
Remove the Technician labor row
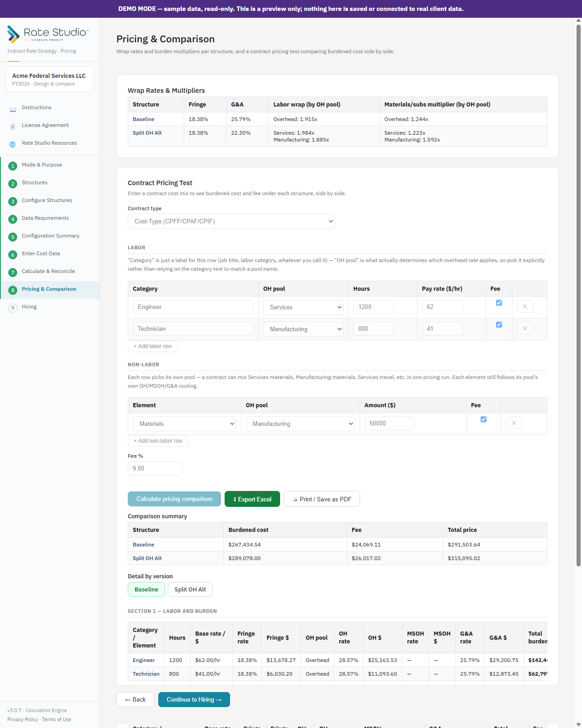click(x=525, y=329)
